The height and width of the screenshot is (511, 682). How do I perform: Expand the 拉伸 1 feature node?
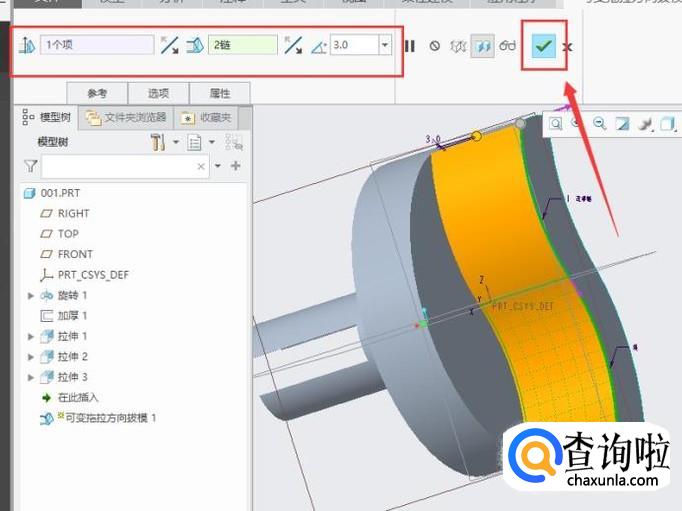(x=30, y=337)
